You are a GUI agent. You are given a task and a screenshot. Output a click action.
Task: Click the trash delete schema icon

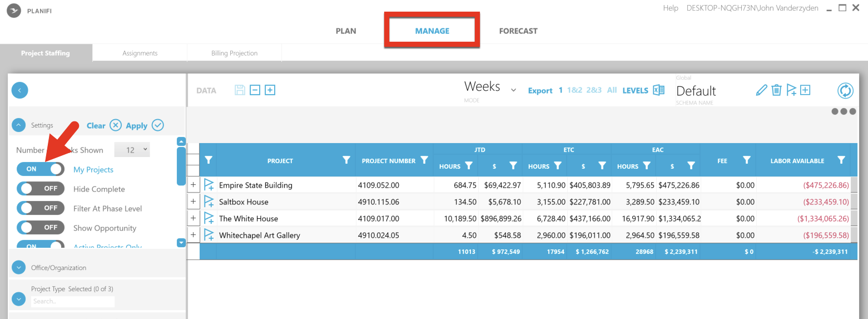[x=776, y=90]
